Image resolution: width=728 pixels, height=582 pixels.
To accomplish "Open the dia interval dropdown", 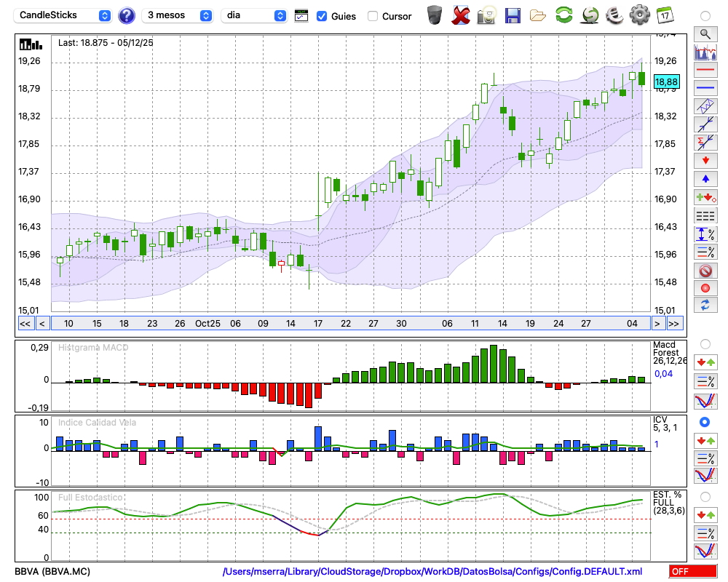I will (x=255, y=15).
